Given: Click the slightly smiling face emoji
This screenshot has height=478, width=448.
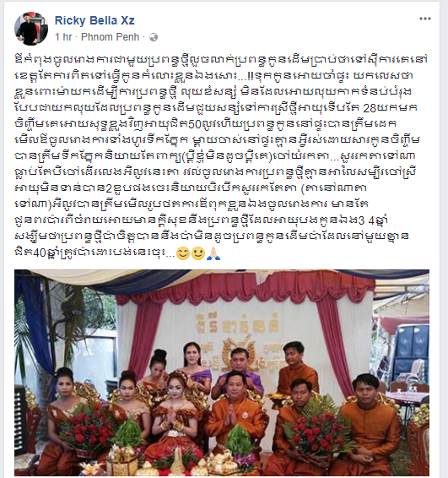Looking at the screenshot, I should click(x=198, y=253).
